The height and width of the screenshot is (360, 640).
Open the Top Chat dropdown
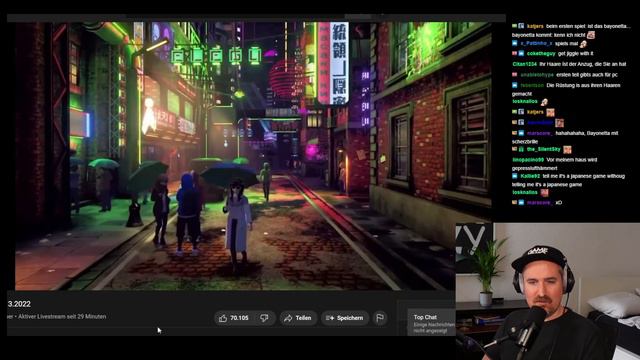[x=425, y=317]
